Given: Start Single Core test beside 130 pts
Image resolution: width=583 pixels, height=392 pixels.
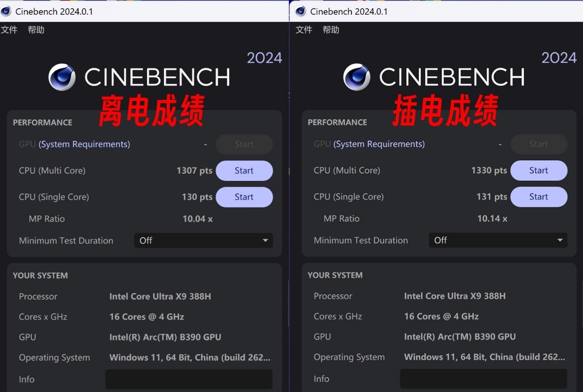Looking at the screenshot, I should 244,197.
